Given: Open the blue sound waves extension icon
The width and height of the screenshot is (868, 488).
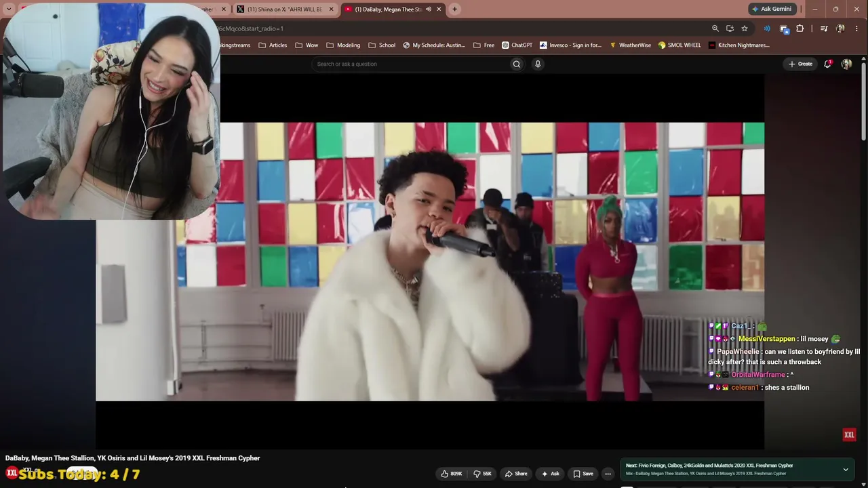Looking at the screenshot, I should (x=767, y=28).
